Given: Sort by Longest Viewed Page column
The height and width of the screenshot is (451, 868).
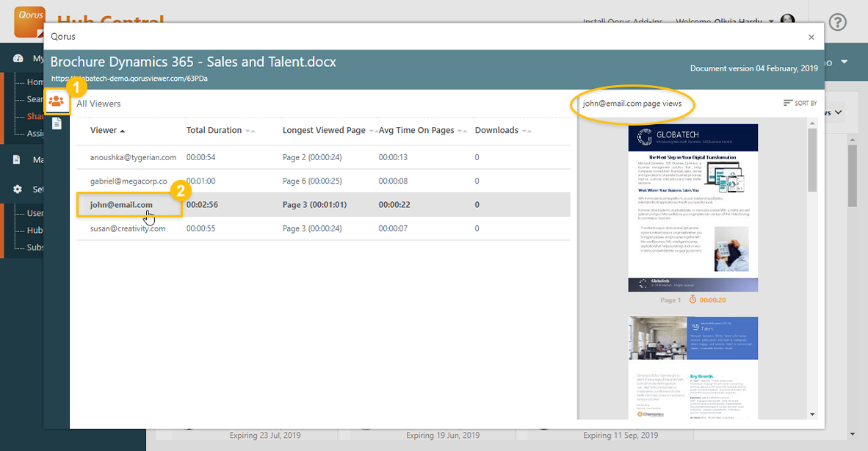Looking at the screenshot, I should click(330, 130).
